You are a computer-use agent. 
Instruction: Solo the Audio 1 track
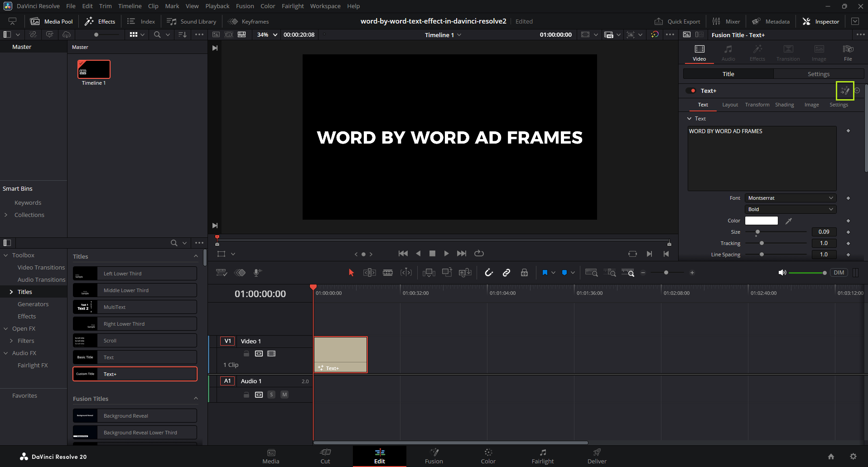(271, 395)
